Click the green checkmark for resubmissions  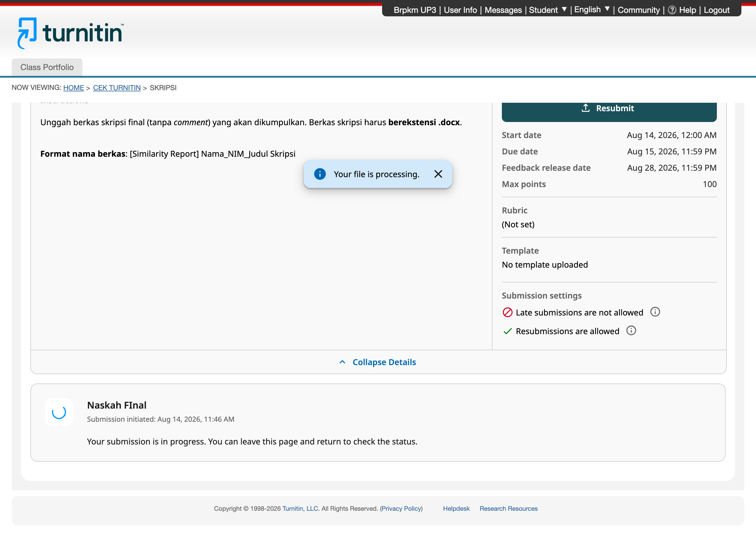[x=507, y=331]
